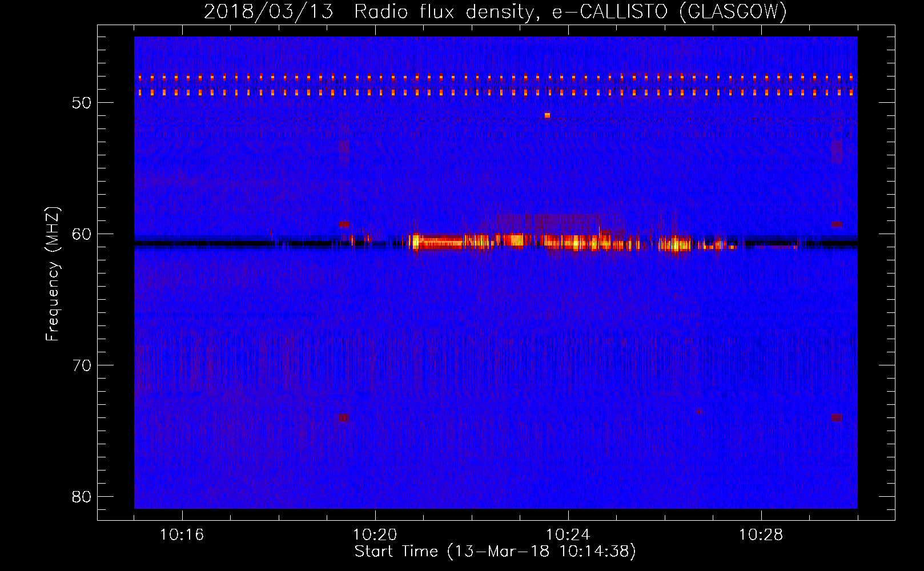Click the 'Start Time (13-Mar-18 10:14:38)' label

495,552
